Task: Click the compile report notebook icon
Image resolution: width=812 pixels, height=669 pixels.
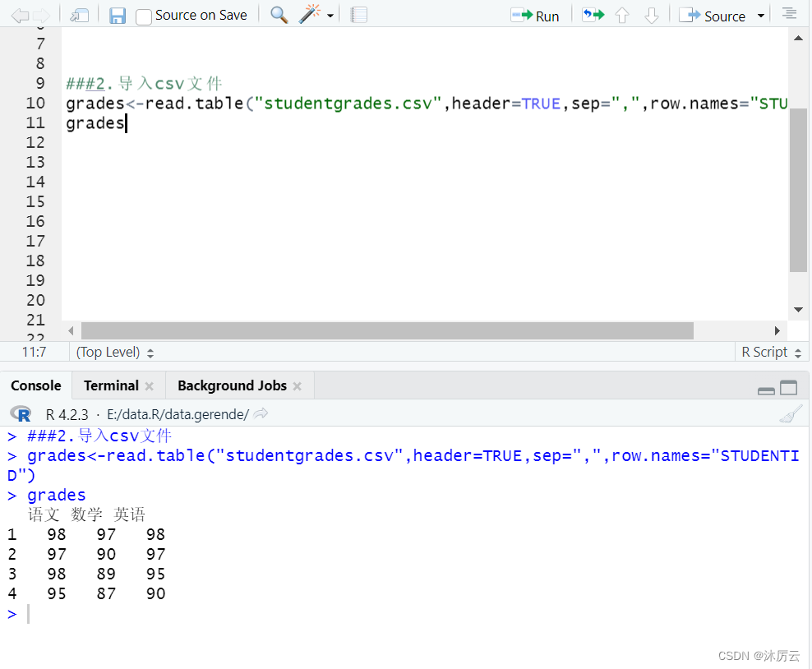Action: [358, 14]
